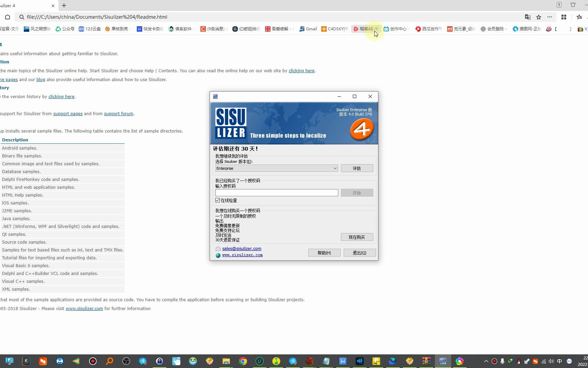
Task: Click the bookmark star icon
Action: click(x=539, y=17)
